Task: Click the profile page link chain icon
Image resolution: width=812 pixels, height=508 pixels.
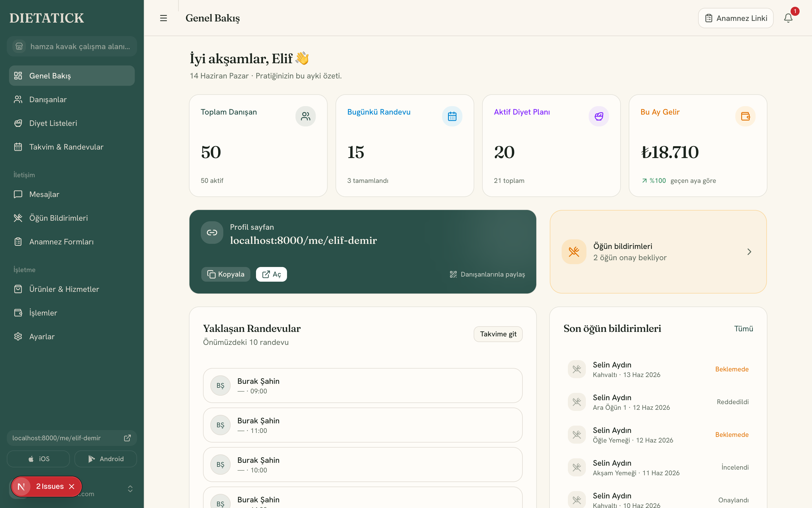Action: 212,233
